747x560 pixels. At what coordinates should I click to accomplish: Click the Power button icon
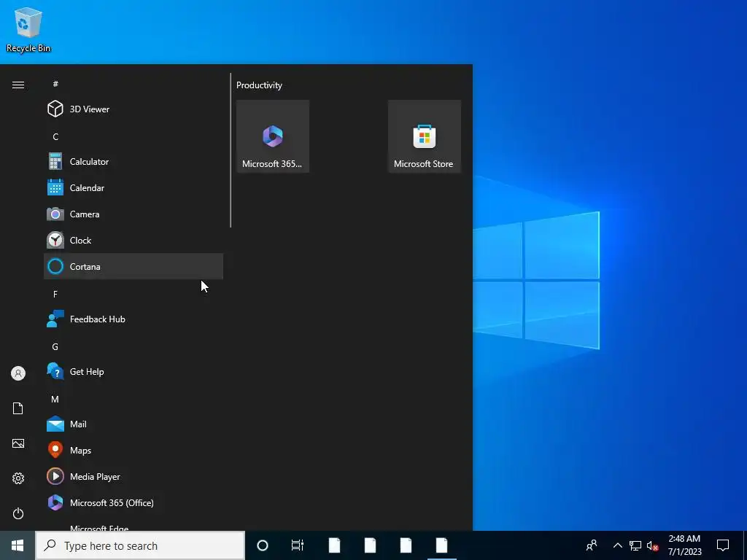pos(18,513)
